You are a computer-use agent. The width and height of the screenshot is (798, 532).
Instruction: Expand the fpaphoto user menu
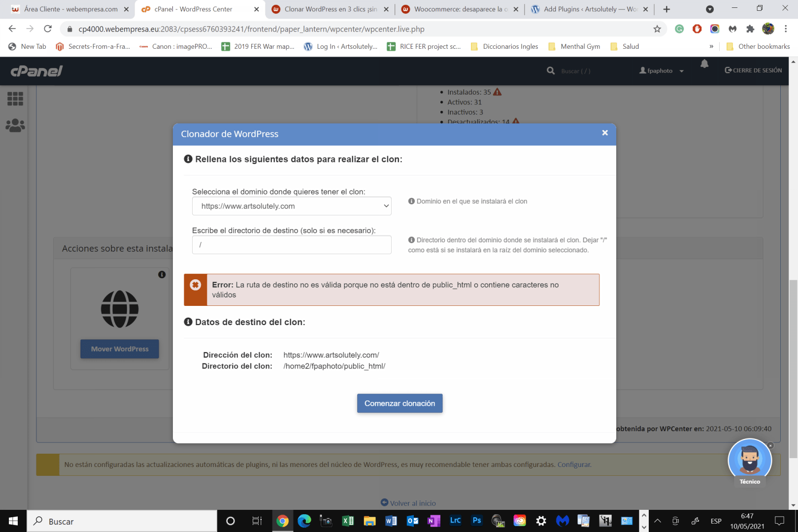662,70
